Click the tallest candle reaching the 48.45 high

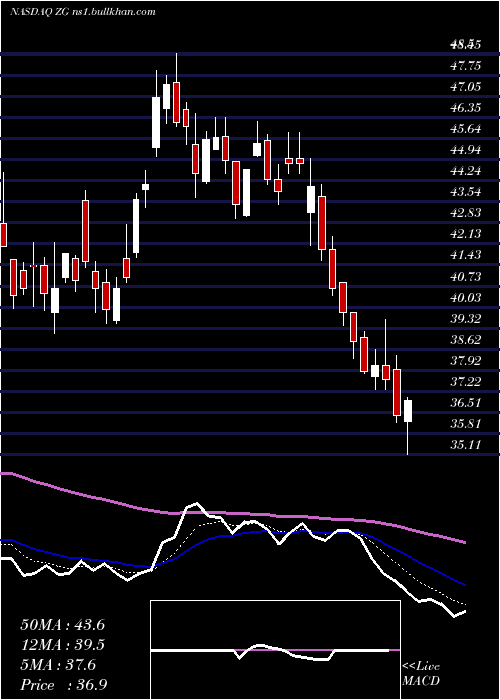pyautogui.click(x=176, y=90)
